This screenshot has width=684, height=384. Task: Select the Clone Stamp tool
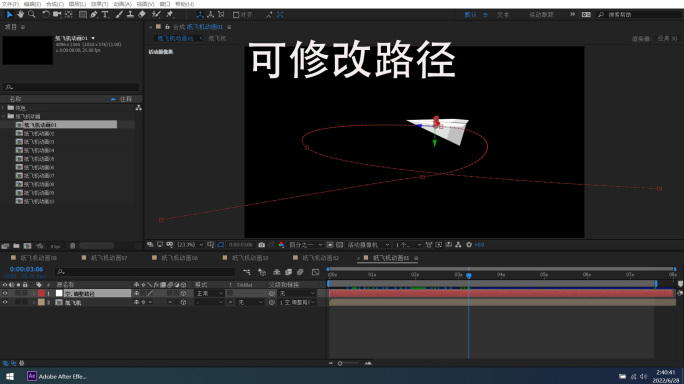click(x=130, y=14)
